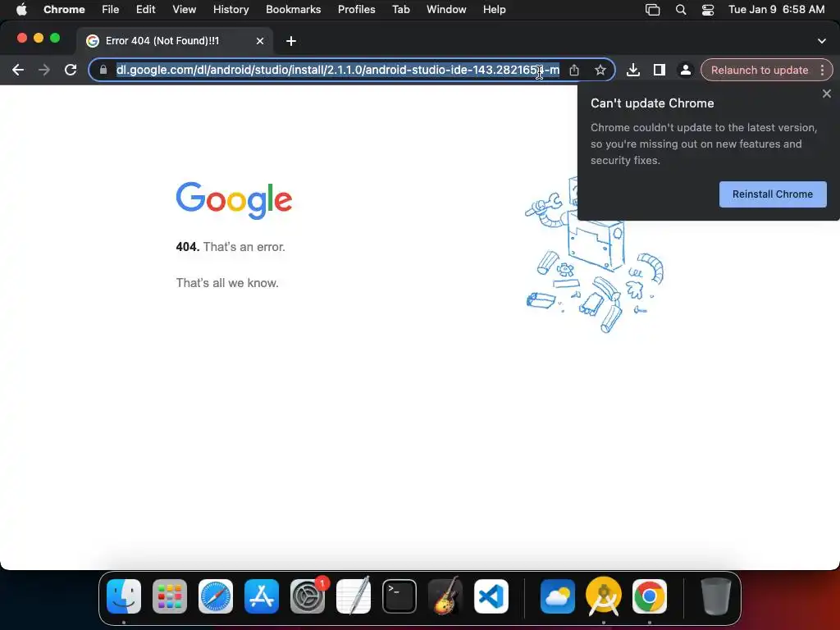
Task: View site info via the lock icon
Action: tap(103, 70)
